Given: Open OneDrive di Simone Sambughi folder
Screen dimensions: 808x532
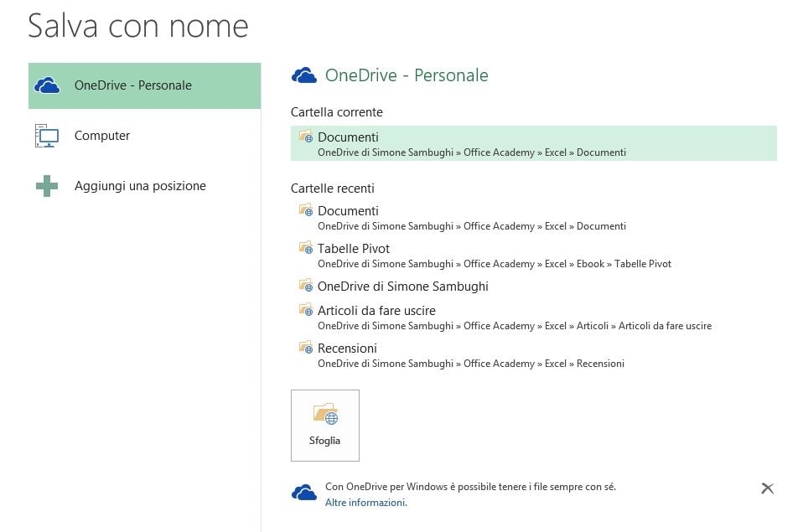Looking at the screenshot, I should pos(533,287).
